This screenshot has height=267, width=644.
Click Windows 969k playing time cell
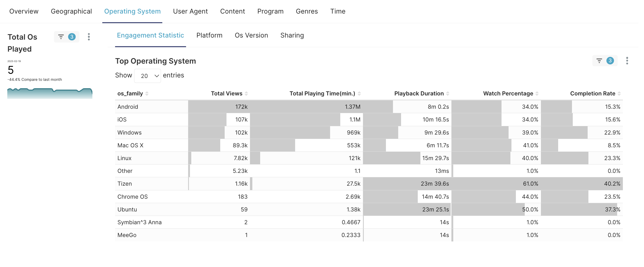[x=306, y=132]
